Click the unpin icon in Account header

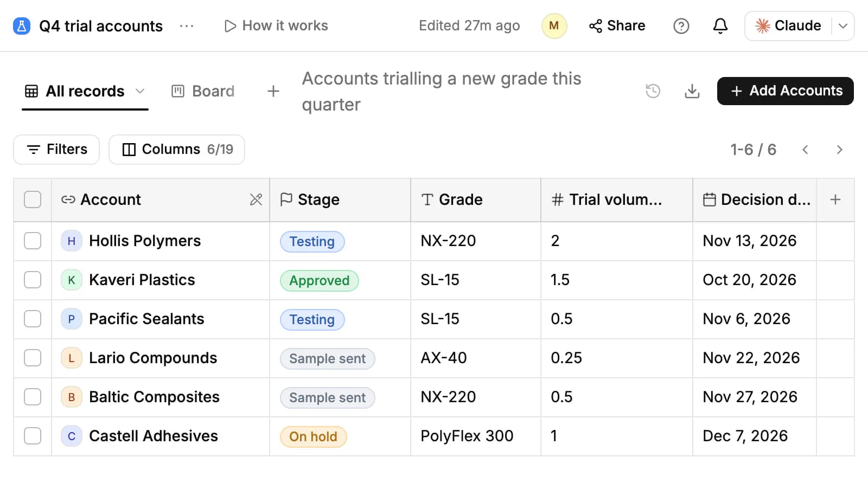pos(256,199)
